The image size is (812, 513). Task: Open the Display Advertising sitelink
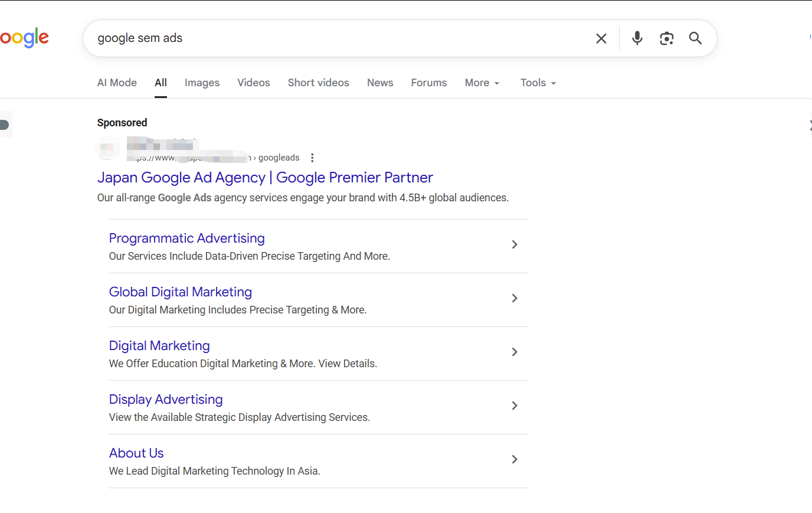[165, 399]
